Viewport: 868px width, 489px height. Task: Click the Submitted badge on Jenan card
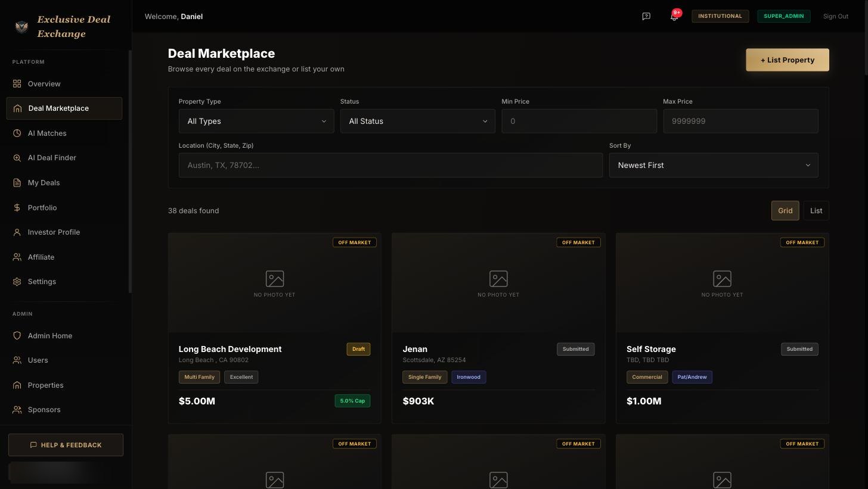[x=576, y=349]
